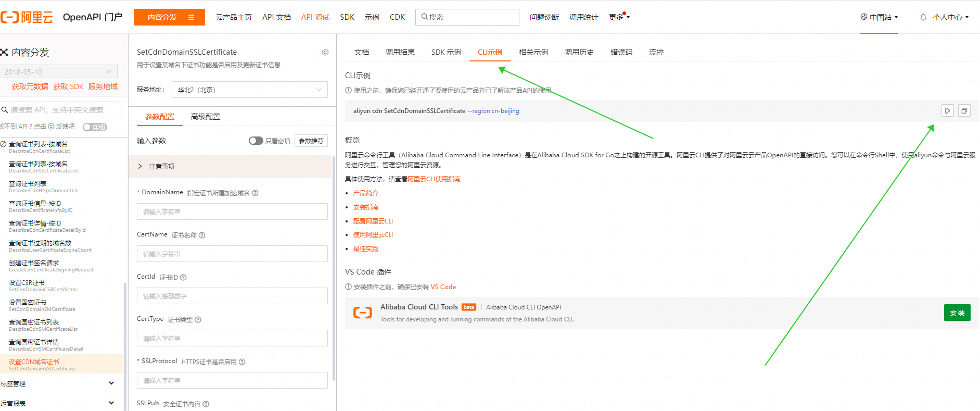Click the SSLProtocol help question icon
The image size is (980, 411).
pos(242,362)
